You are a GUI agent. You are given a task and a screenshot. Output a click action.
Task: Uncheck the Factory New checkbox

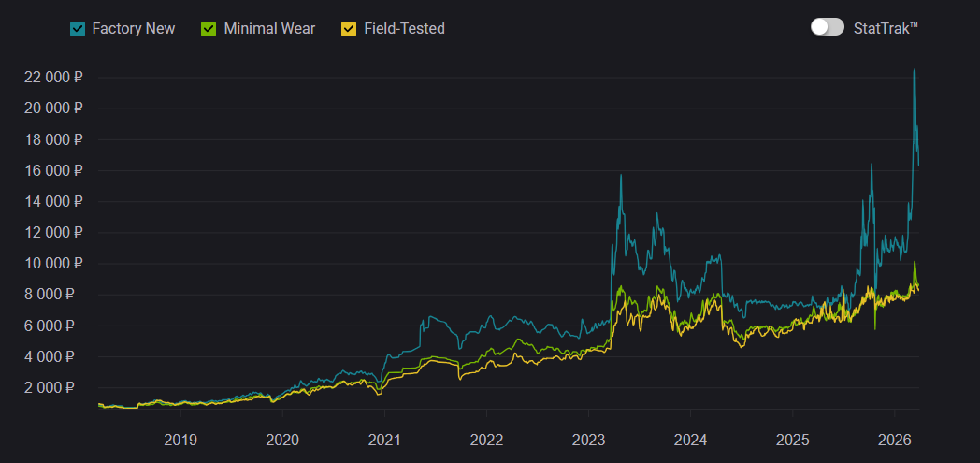[x=79, y=29]
